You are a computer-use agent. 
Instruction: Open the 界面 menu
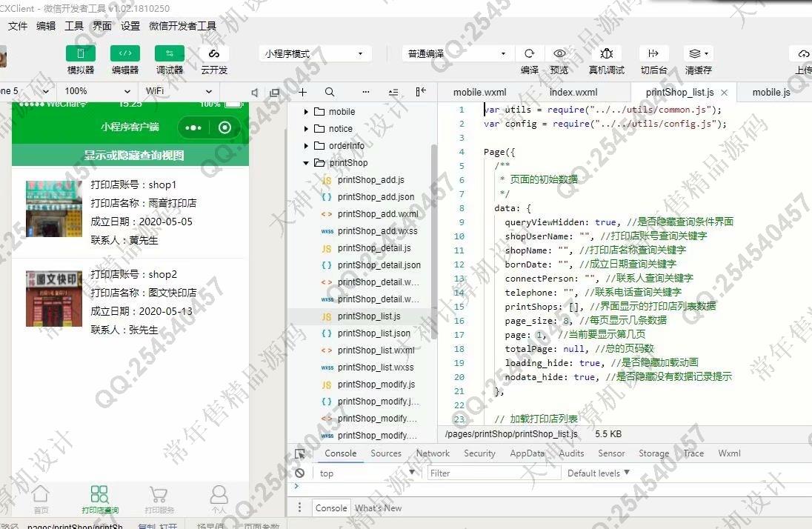tap(102, 26)
